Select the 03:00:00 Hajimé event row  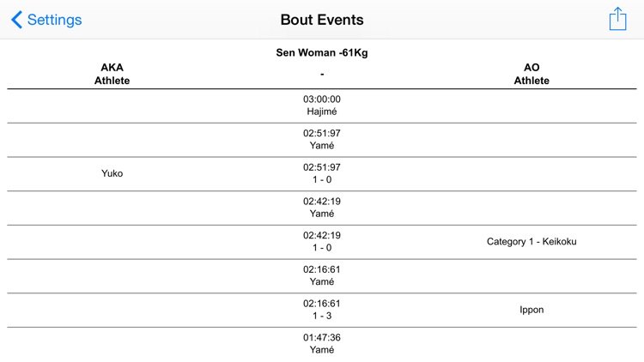tap(322, 106)
